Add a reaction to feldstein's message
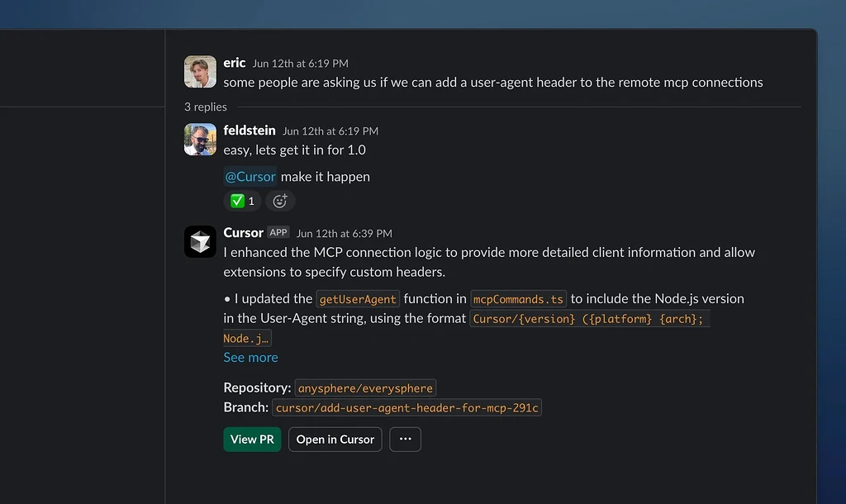Image resolution: width=846 pixels, height=504 pixels. coord(279,201)
